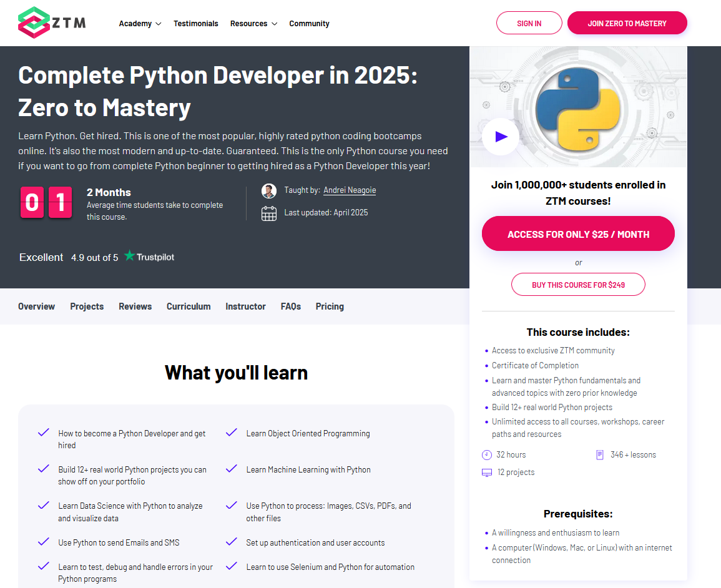
Task: Click the calendar icon beside Last updated
Action: (x=269, y=213)
